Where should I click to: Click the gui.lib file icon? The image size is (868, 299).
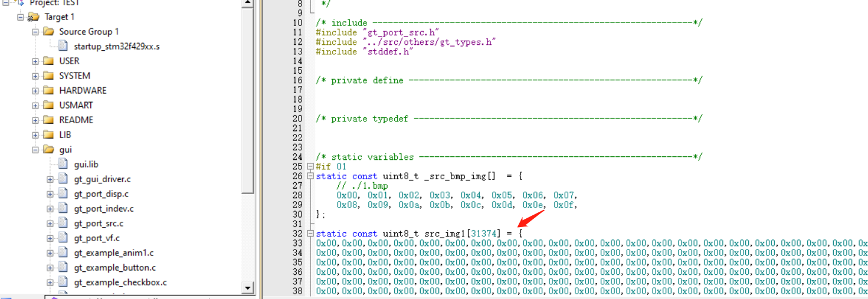point(63,165)
